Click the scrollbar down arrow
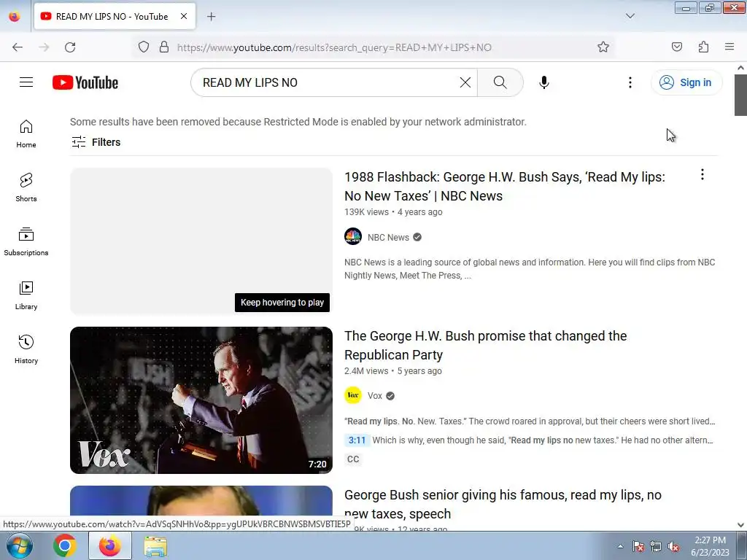747x560 pixels. (740, 525)
